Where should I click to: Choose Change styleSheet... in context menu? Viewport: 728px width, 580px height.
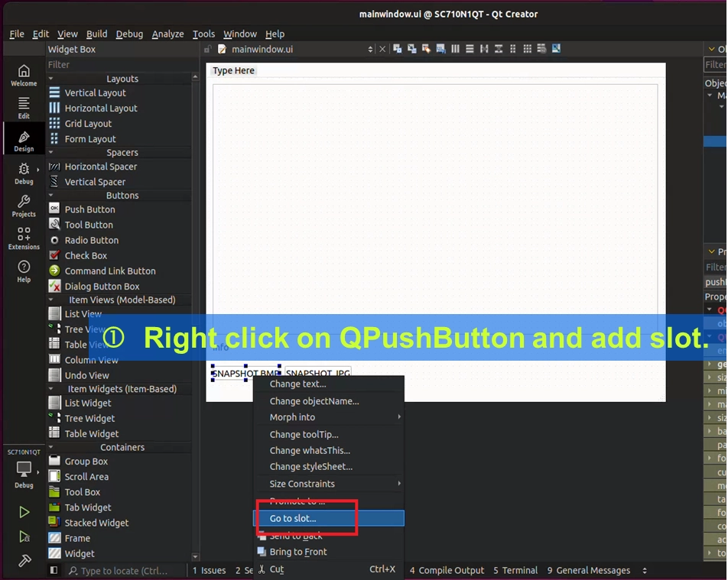[329, 466]
